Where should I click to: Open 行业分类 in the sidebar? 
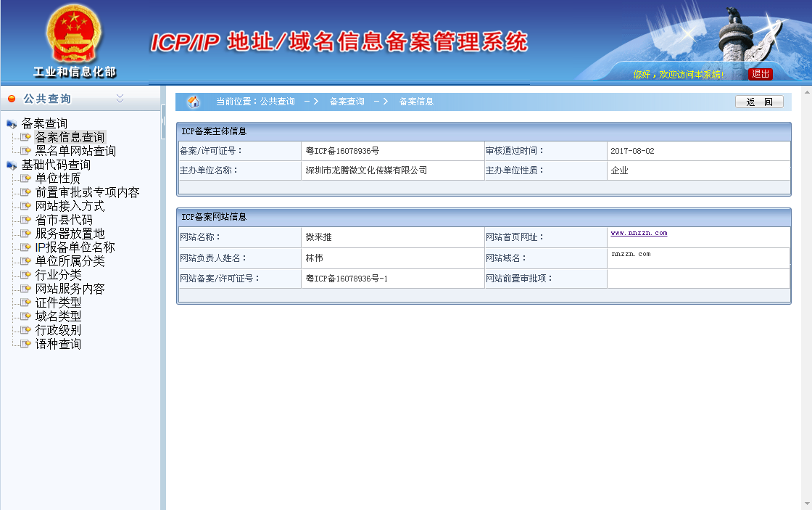(58, 275)
